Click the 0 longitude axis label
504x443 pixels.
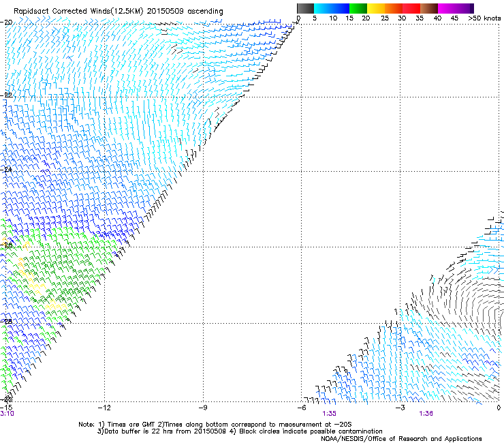499,408
